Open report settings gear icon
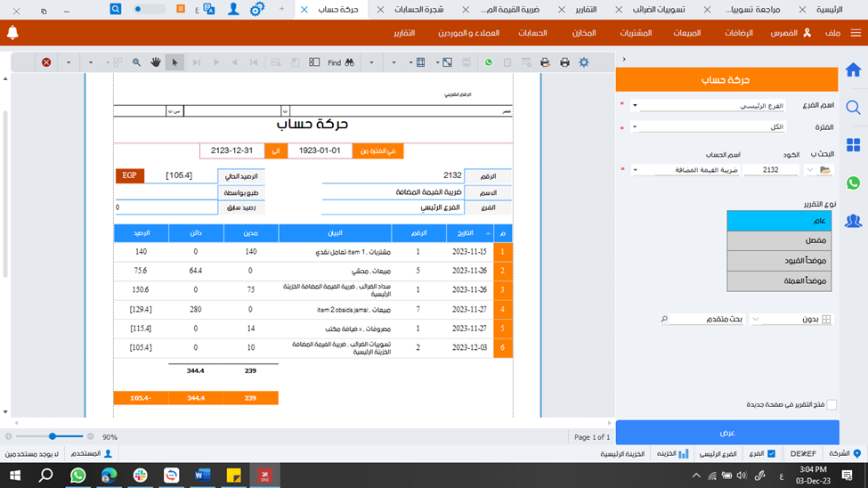 584,62
